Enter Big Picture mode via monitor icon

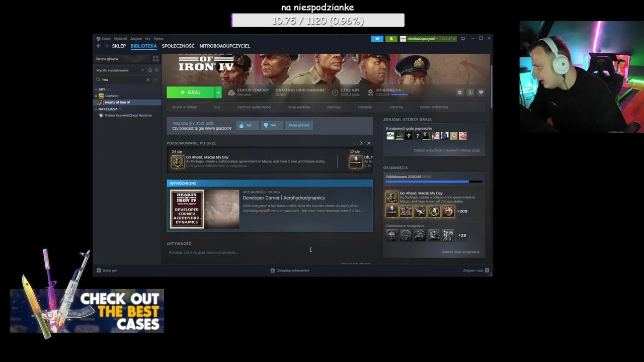point(463,38)
